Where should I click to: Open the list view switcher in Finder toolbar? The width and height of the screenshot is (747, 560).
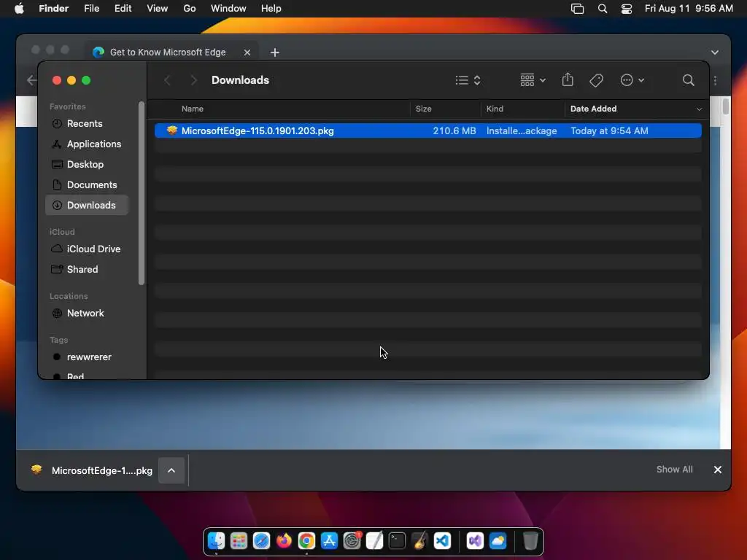pos(468,80)
